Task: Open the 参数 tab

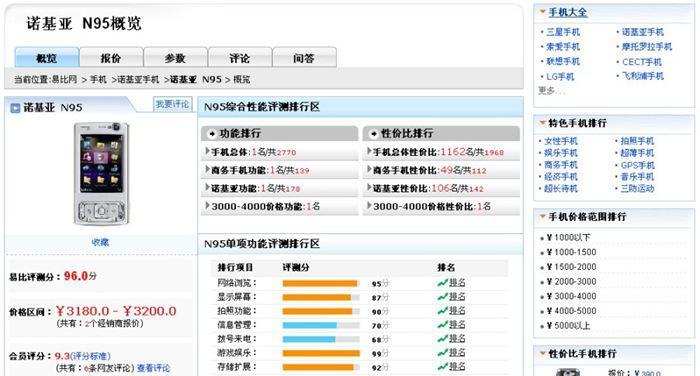Action: 175,58
